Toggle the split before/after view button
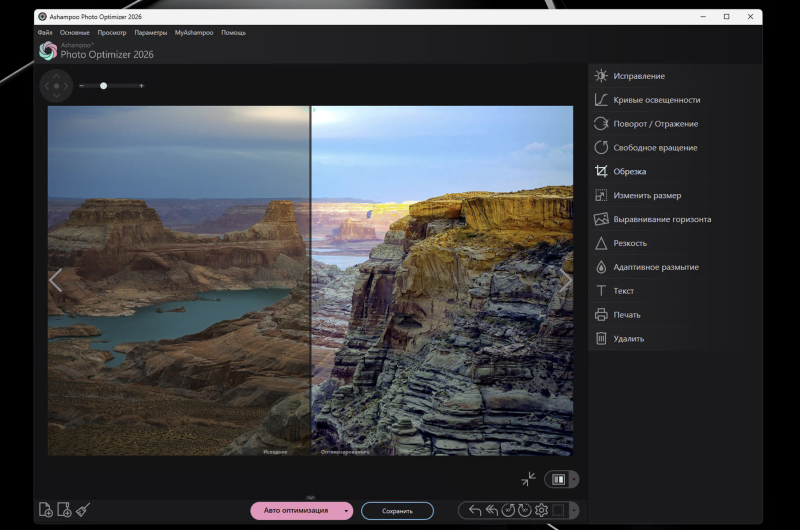The height and width of the screenshot is (530, 800). point(558,479)
